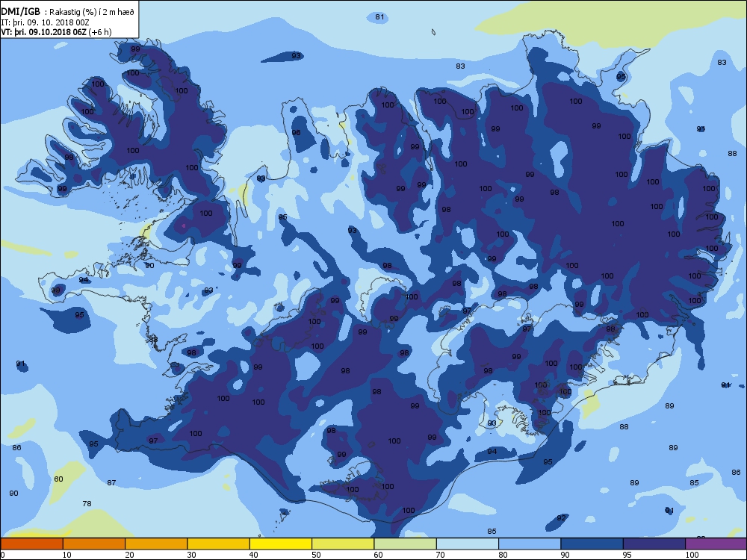
Task: Click the 'VT: þri. 09.10.2018 06Z (+6 h)' line
Action: (56, 32)
